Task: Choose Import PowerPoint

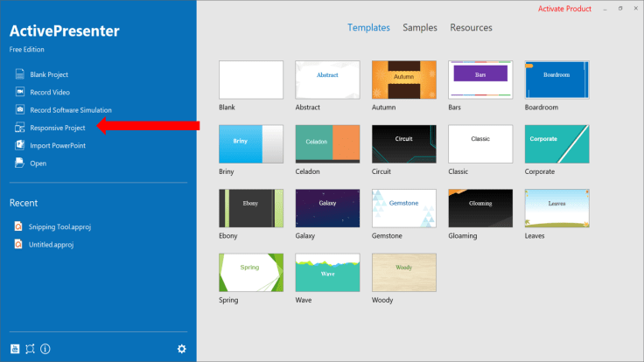Action: (58, 146)
